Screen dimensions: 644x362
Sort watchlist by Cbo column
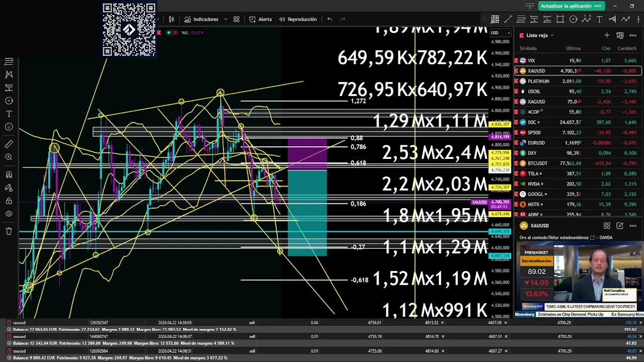[x=606, y=48]
